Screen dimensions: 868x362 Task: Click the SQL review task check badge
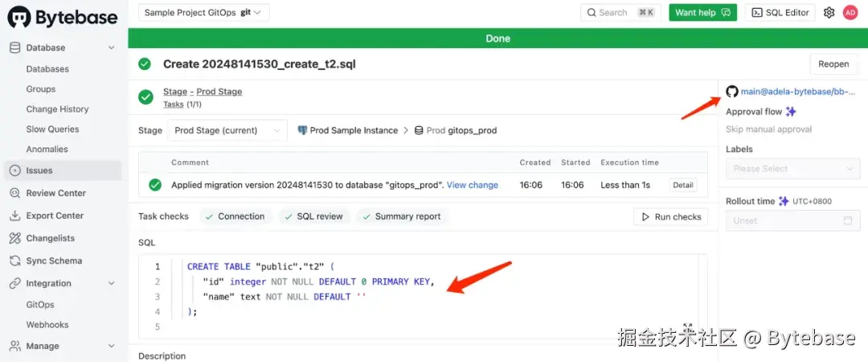point(314,216)
